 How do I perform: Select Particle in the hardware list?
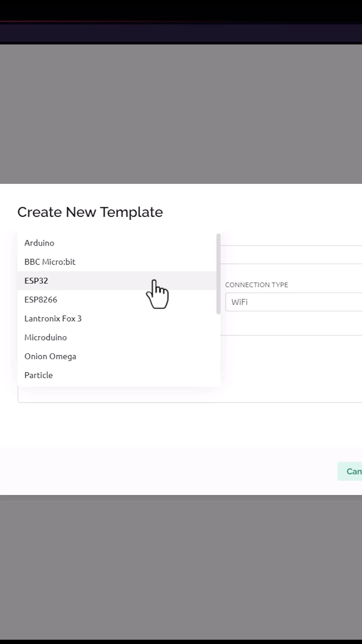(39, 375)
